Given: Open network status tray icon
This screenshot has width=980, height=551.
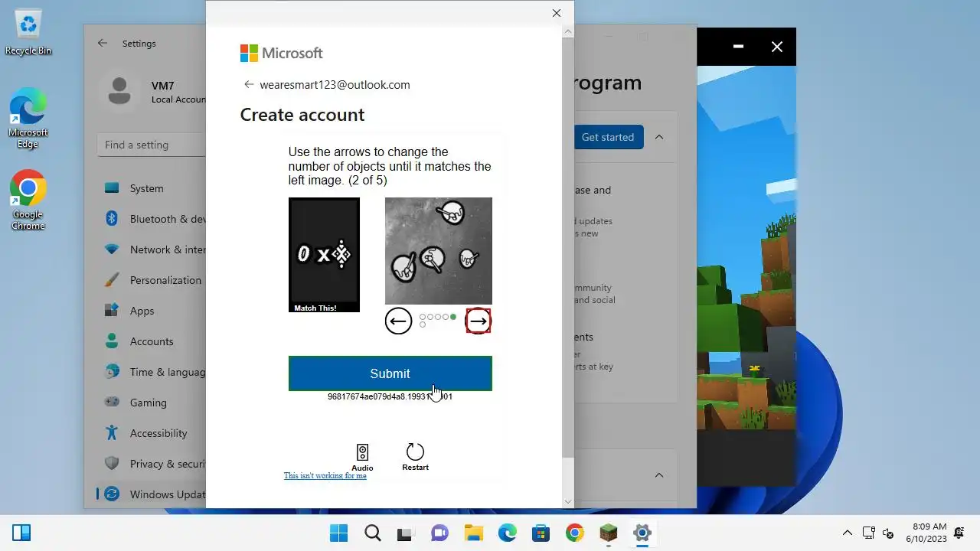Looking at the screenshot, I should pos(869,533).
